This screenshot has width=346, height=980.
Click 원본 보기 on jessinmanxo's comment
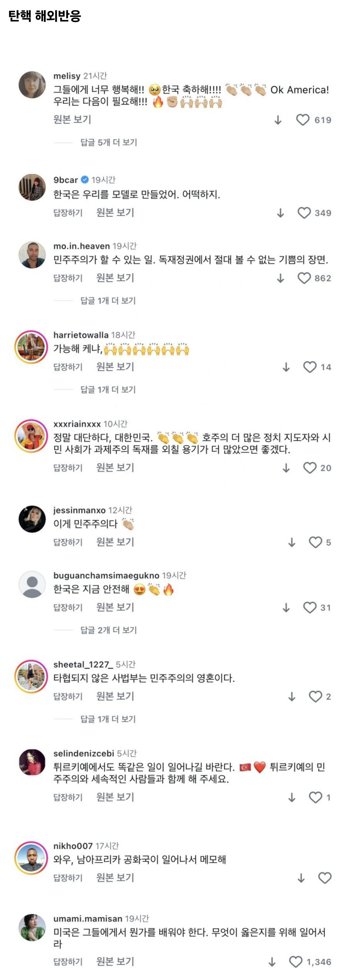tap(115, 542)
